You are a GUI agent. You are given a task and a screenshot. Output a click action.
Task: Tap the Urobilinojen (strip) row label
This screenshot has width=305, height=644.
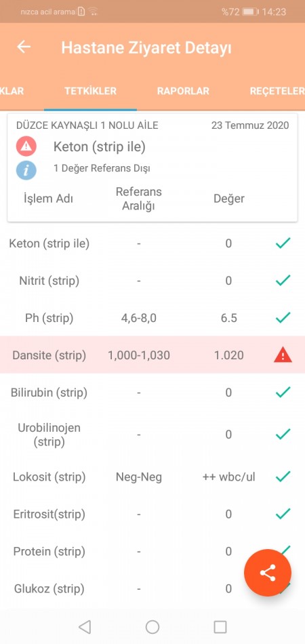(x=49, y=435)
